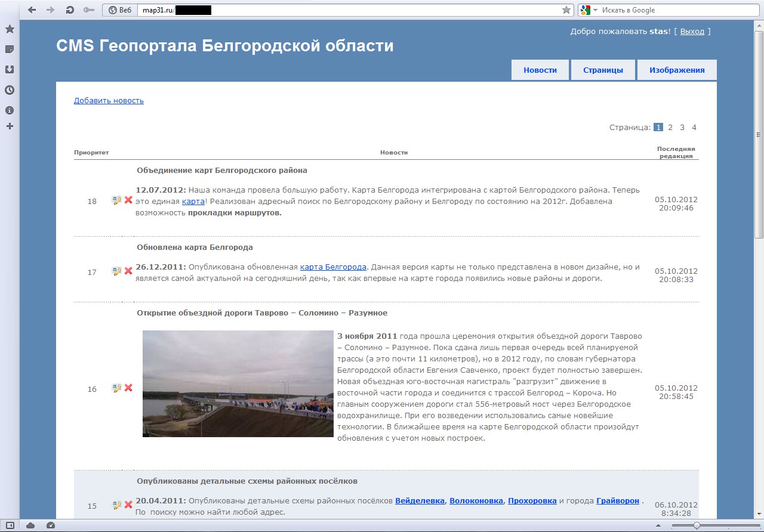
Task: Click the globe Веб badge in address bar
Action: click(x=120, y=10)
